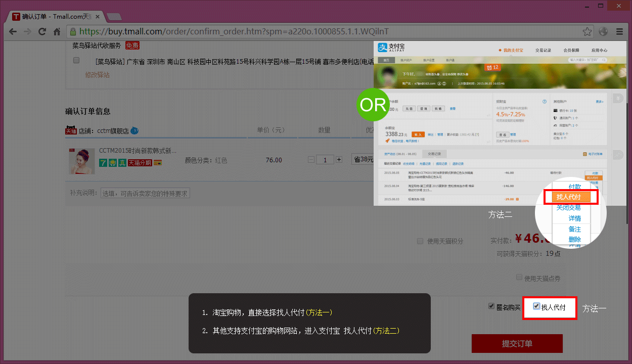The image size is (632, 364).
Task: Toggle the 找人代付 checkbox near 匿名购买
Action: 536,306
